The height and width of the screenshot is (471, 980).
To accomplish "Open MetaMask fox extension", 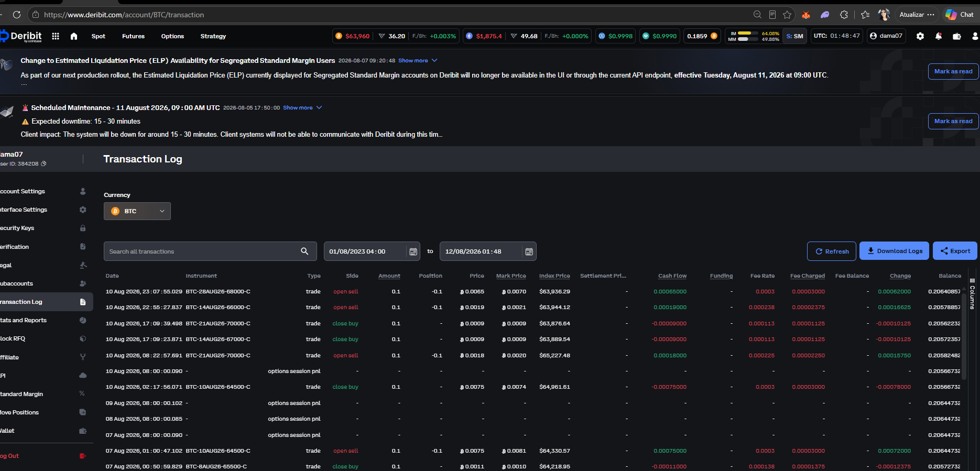I will click(x=806, y=15).
